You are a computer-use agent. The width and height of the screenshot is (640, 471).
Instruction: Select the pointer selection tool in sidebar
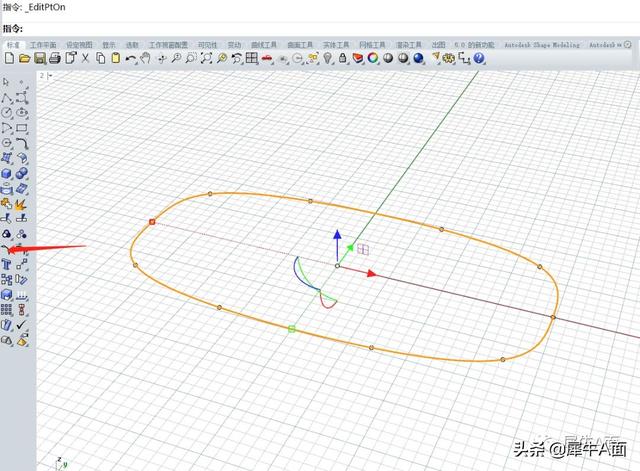click(6, 82)
